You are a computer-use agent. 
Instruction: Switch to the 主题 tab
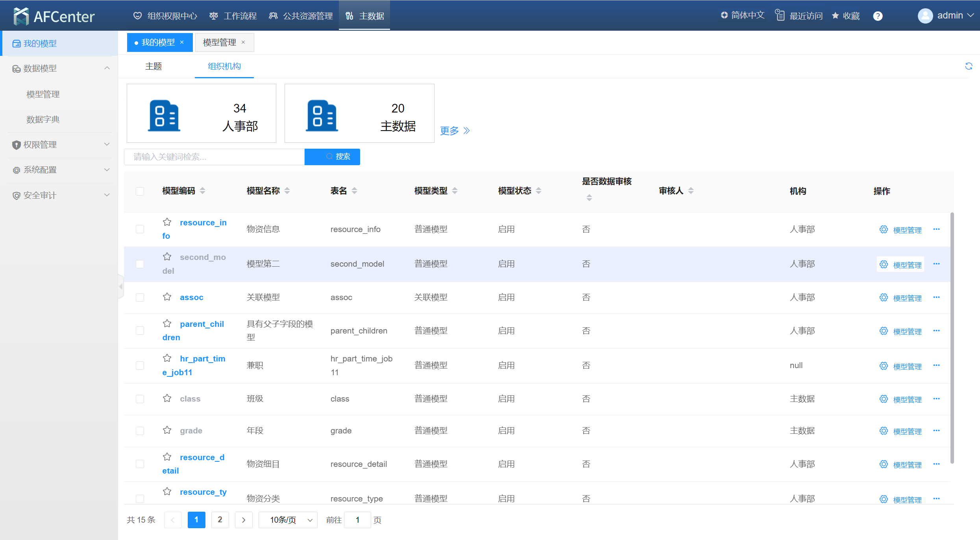point(153,66)
